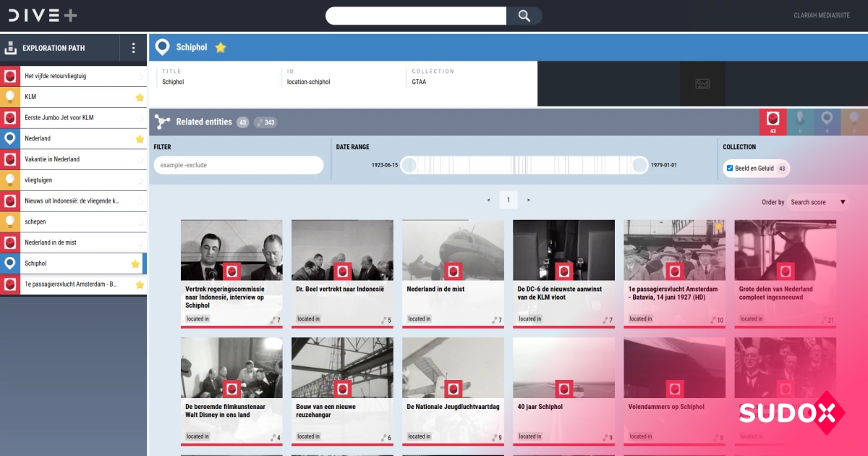Select the red media entity type filter

[x=773, y=122]
